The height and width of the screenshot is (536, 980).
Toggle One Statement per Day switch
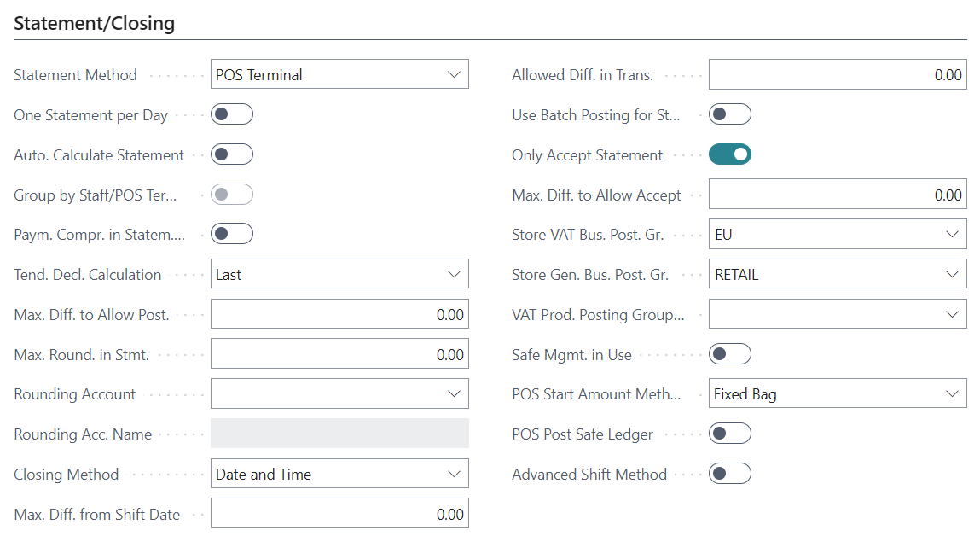click(x=232, y=114)
